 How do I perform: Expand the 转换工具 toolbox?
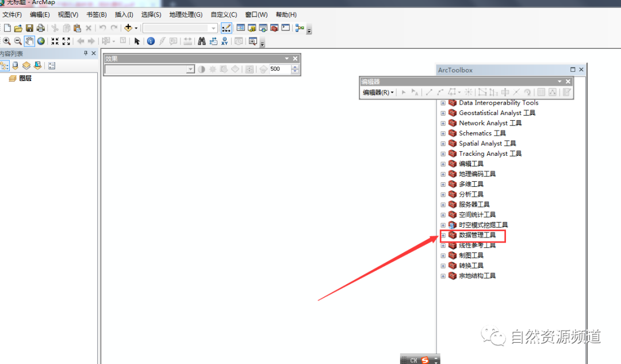pyautogui.click(x=443, y=266)
